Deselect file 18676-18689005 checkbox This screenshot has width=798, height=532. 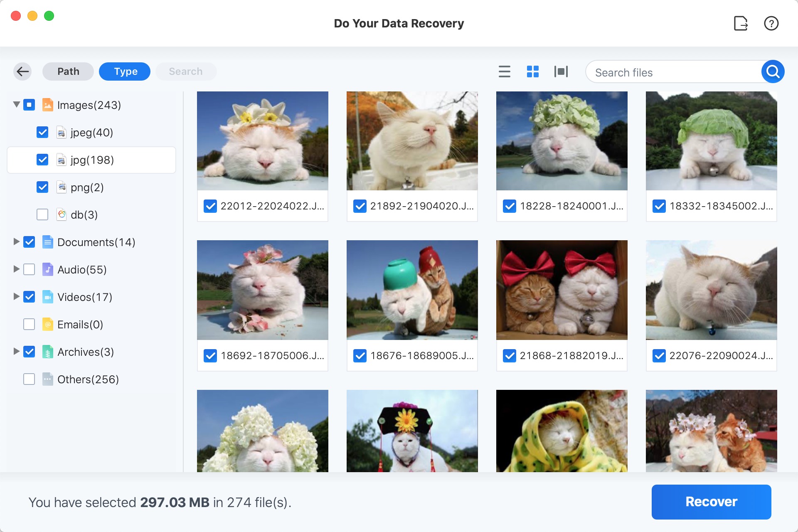(x=360, y=356)
